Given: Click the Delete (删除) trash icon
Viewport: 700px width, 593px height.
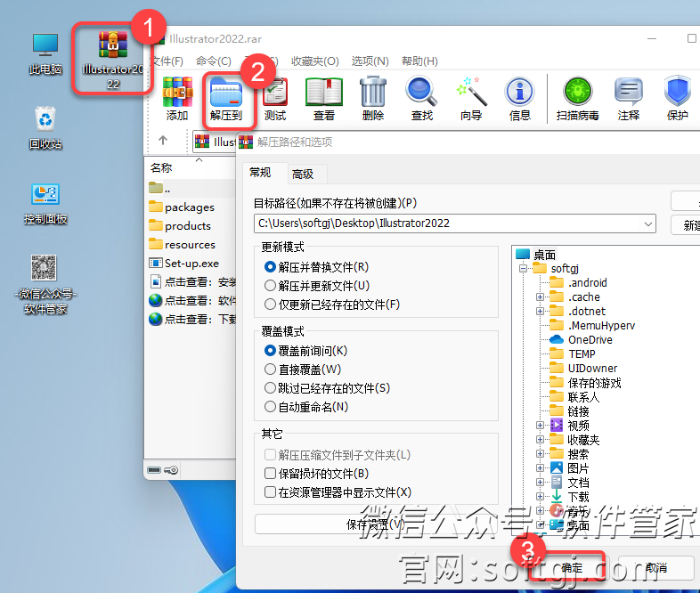Looking at the screenshot, I should 373,92.
